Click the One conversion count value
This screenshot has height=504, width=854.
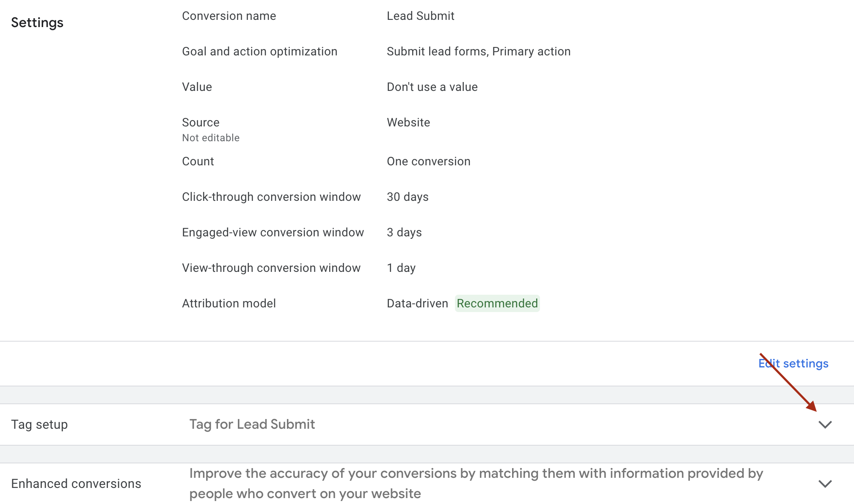(x=428, y=162)
